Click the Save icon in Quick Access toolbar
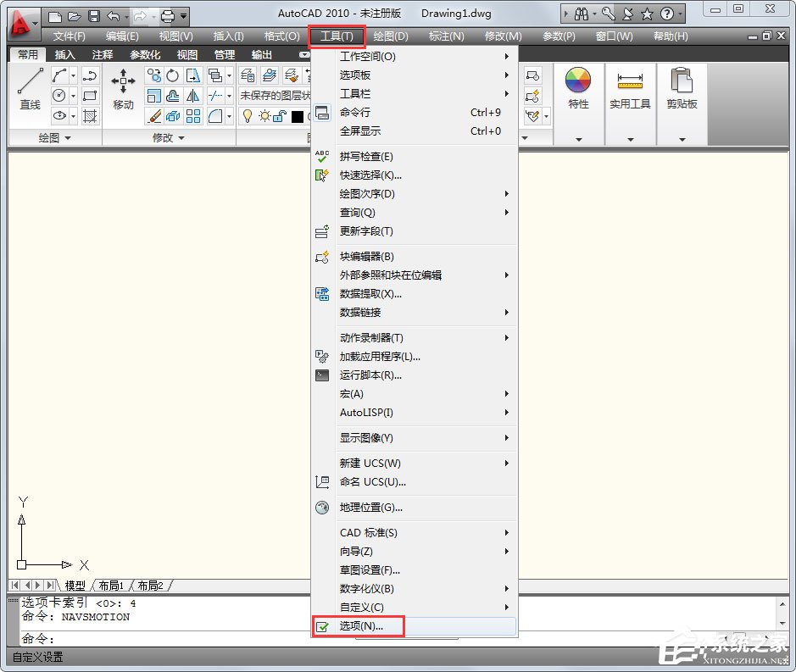The width and height of the screenshot is (796, 672). coord(96,14)
